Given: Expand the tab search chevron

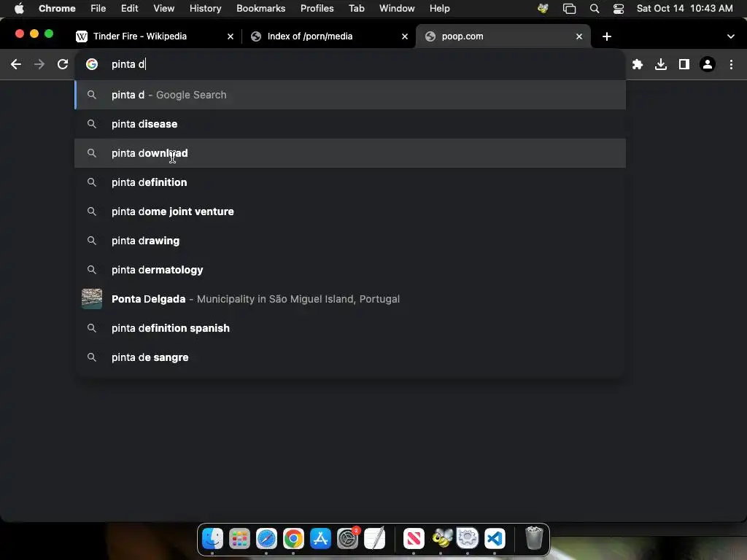Looking at the screenshot, I should [731, 36].
